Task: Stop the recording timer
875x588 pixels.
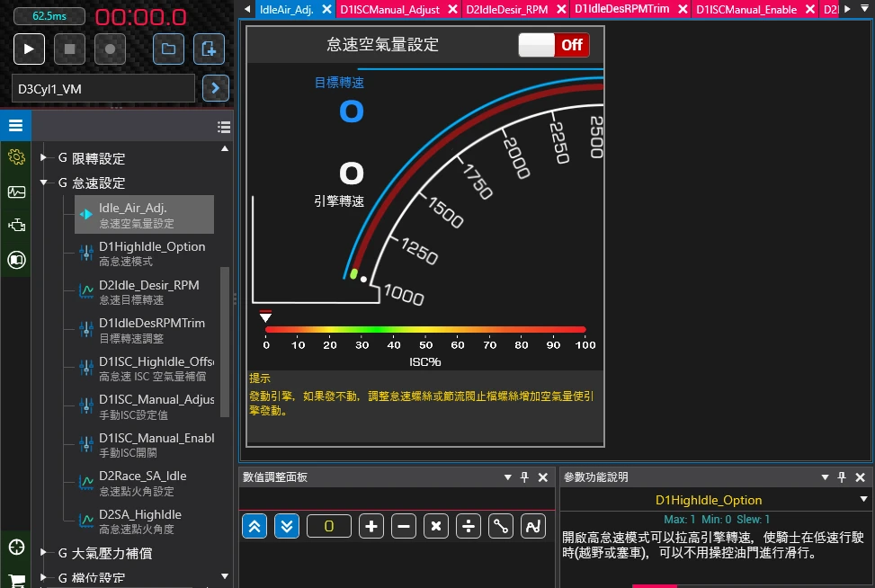Action: [70, 49]
